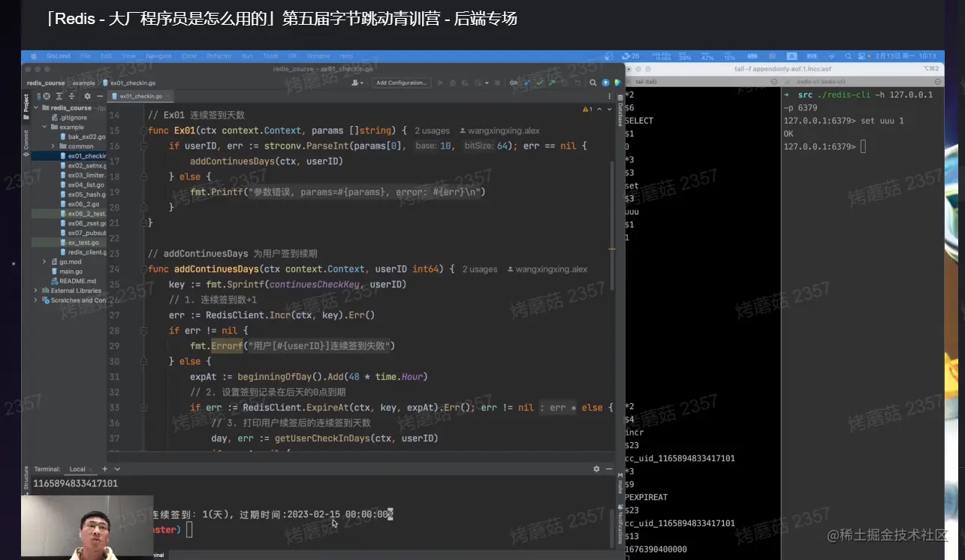Click the redis-cli command prompt input
The height and width of the screenshot is (560, 965).
[x=864, y=147]
